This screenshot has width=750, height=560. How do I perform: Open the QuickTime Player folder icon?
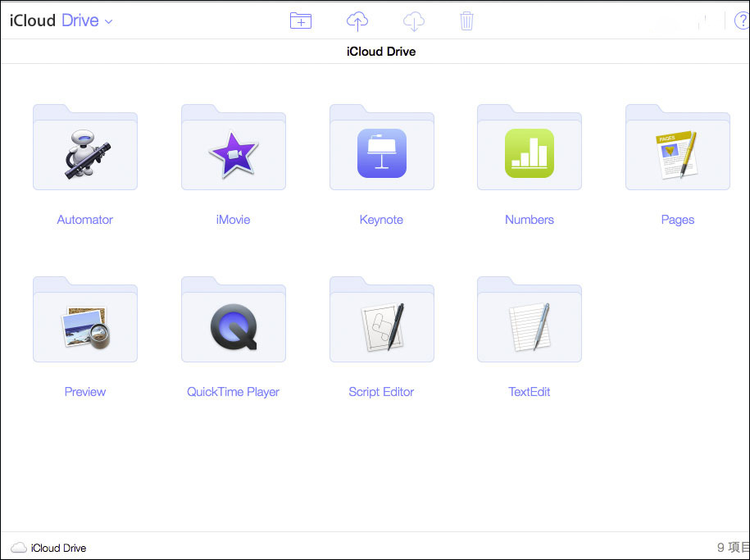point(234,320)
